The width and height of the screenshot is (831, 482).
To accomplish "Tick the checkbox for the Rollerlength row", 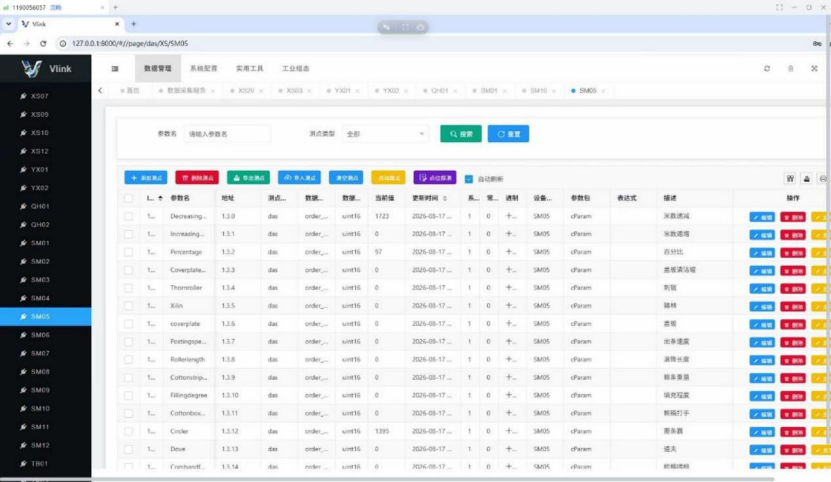I will coord(128,360).
